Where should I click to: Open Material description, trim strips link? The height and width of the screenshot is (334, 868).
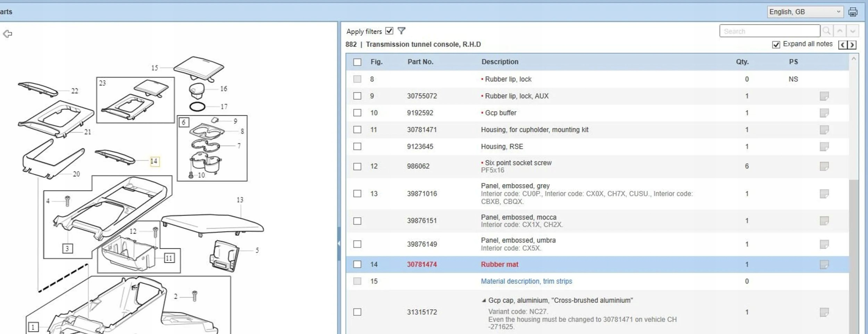(x=526, y=281)
